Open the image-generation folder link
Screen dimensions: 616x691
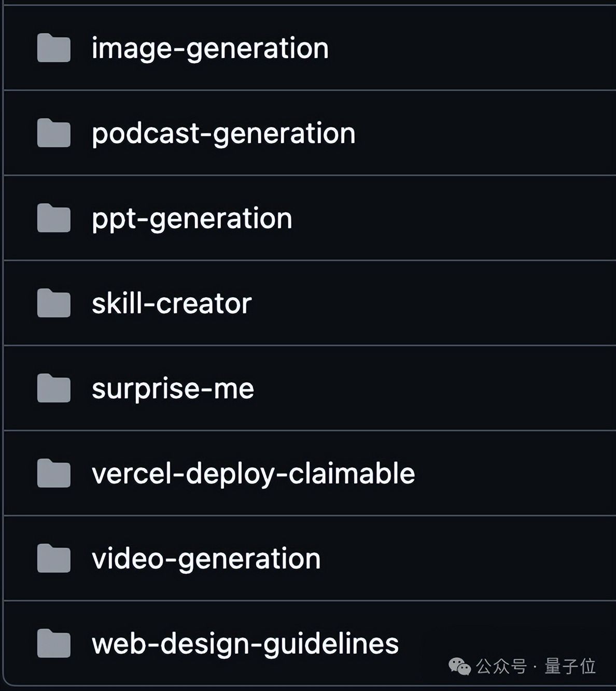pos(210,49)
